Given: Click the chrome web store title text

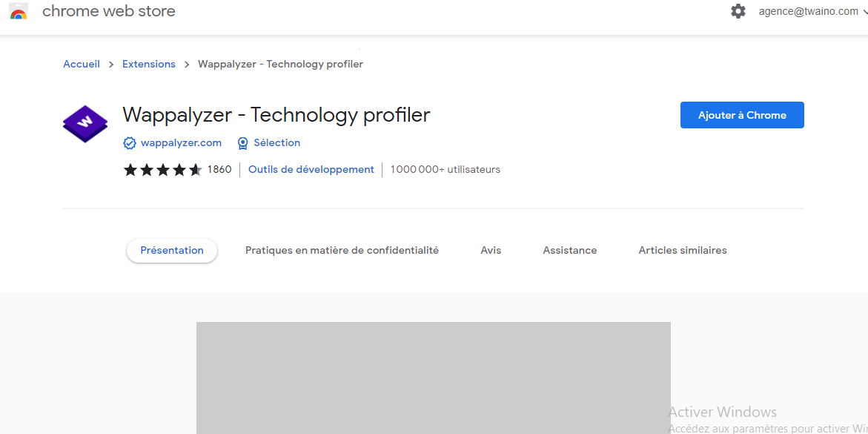Looking at the screenshot, I should point(109,11).
